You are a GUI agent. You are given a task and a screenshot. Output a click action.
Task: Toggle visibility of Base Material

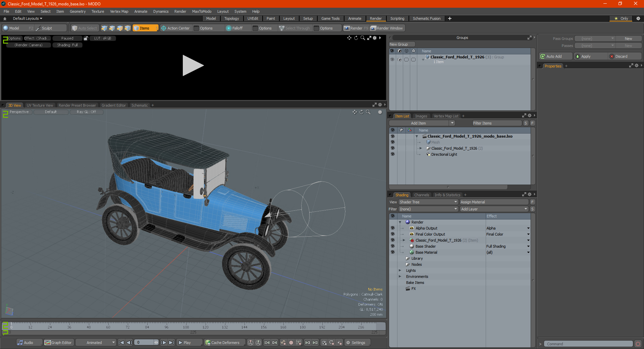392,252
